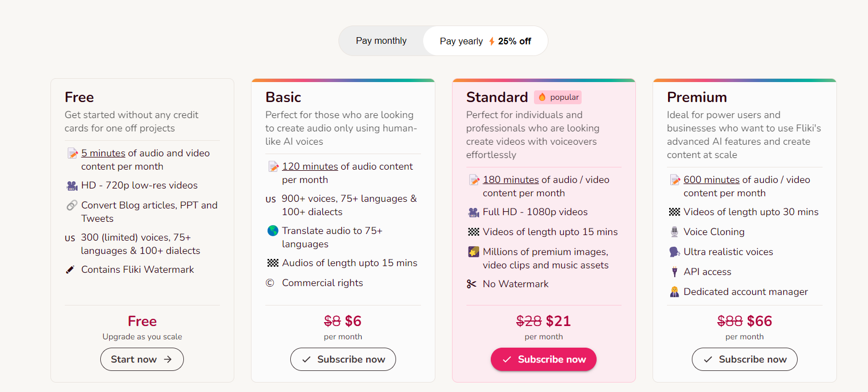The height and width of the screenshot is (392, 868).
Task: Open the underlined 120 minutes link
Action: pos(310,166)
